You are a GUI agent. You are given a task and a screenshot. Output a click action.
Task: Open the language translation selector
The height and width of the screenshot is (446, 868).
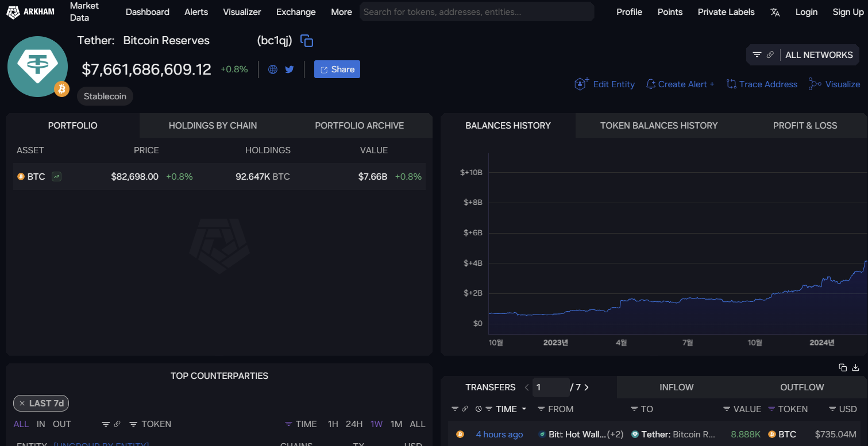pos(775,11)
